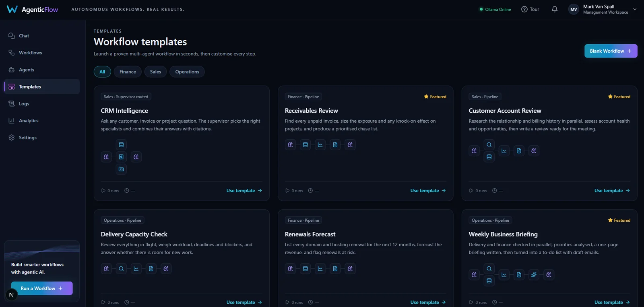This screenshot has height=307, width=644.
Task: Create a Blank Workflow
Action: (611, 51)
